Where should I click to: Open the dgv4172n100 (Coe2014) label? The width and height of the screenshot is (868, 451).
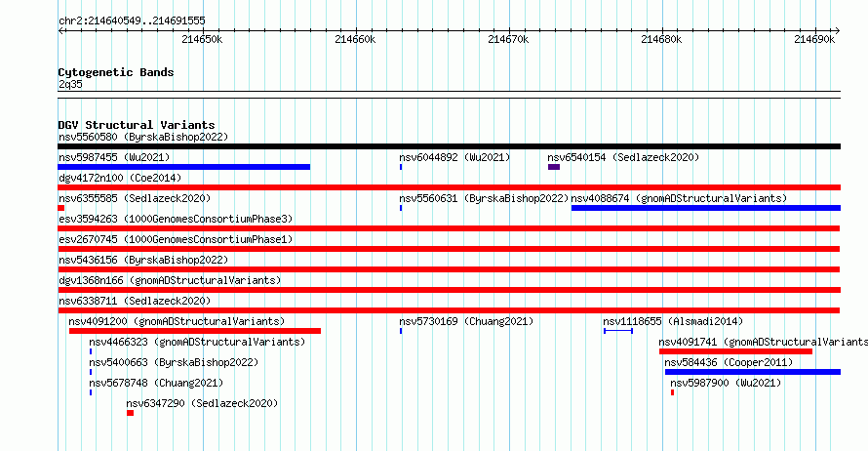click(x=120, y=178)
